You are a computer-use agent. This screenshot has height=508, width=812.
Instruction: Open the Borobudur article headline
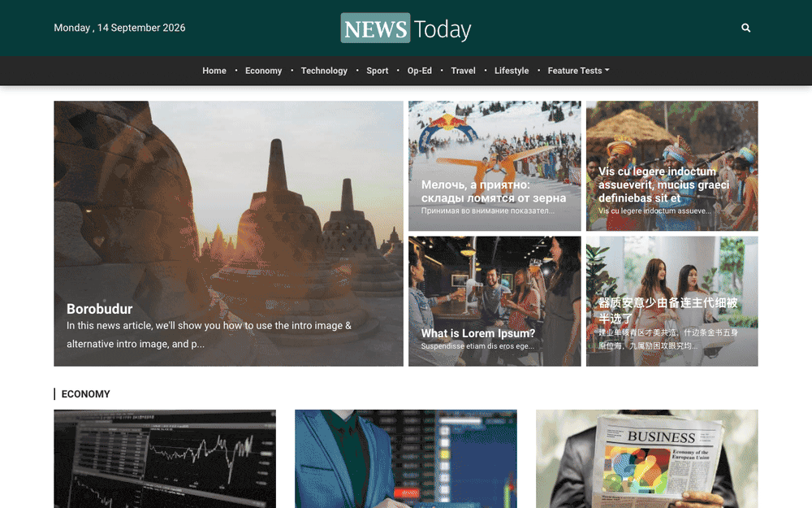coord(99,309)
